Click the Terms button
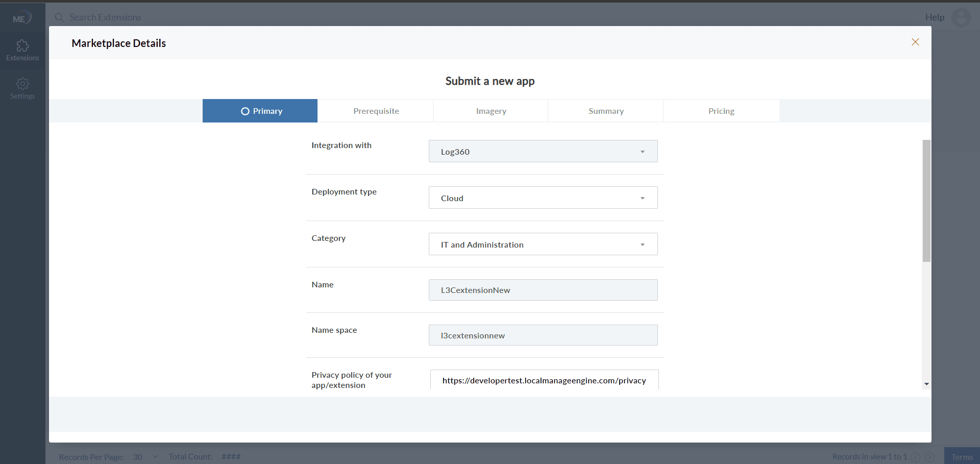The width and height of the screenshot is (980, 464). click(x=963, y=457)
